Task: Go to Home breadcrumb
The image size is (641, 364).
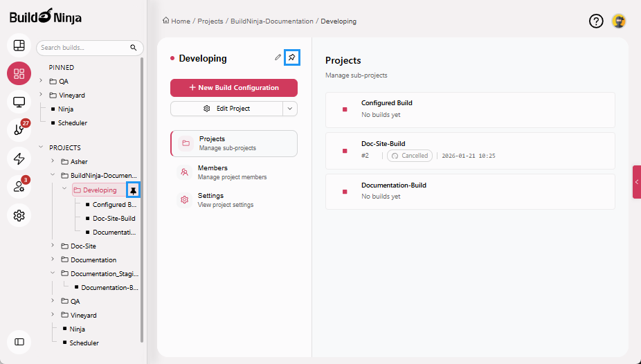Action: coord(177,21)
